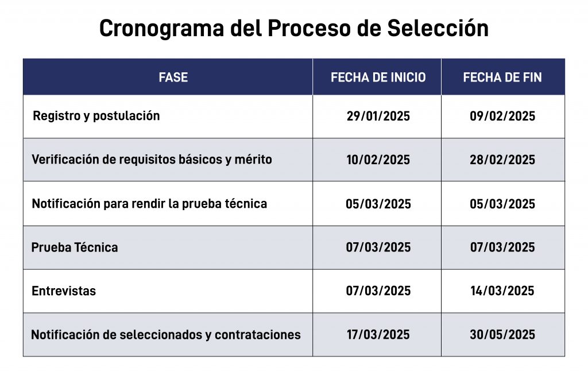Click the FECHA DE FIN header
The height and width of the screenshot is (376, 588).
(502, 77)
